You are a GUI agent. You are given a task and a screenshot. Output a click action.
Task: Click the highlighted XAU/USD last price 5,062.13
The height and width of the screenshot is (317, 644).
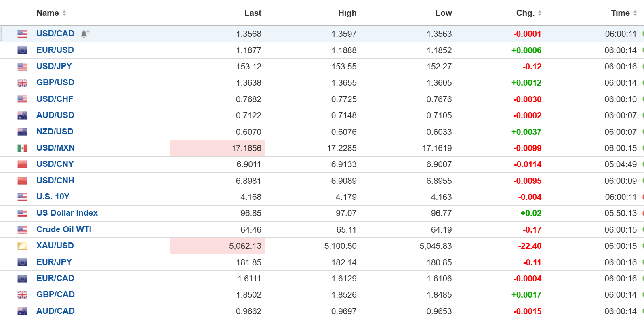(x=245, y=246)
